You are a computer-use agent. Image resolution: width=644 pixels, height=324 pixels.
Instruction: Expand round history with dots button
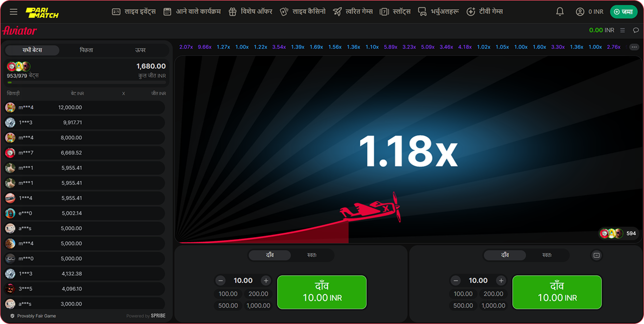[634, 47]
